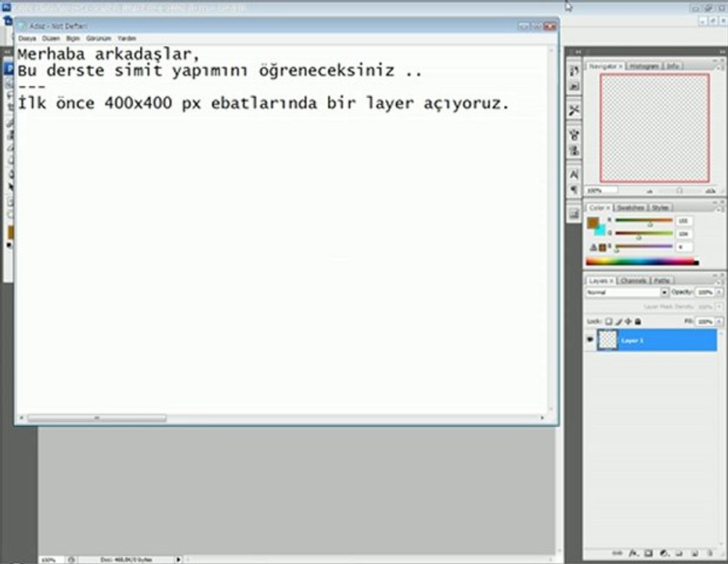Click the B channel slider
Image resolution: width=728 pixels, height=564 pixels.
click(644, 247)
